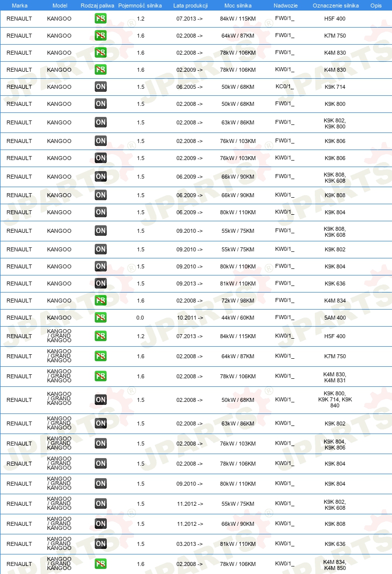This screenshot has width=392, height=574.
Task: Click the Marka column header
Action: [20, 6]
